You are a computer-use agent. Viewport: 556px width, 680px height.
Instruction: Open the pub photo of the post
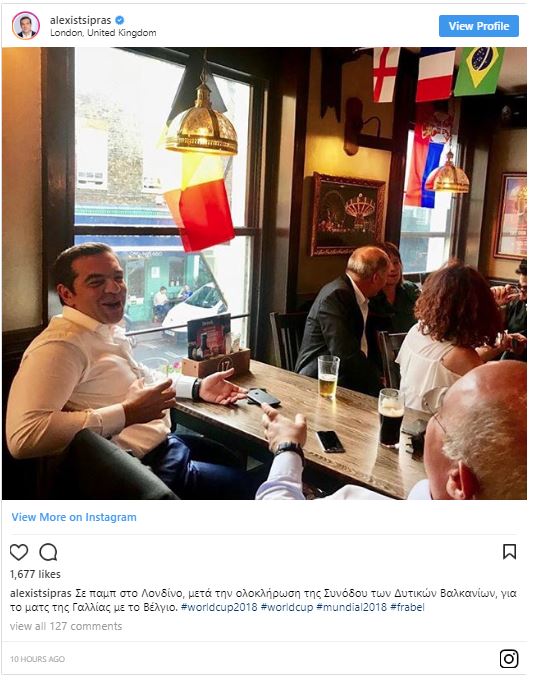(264, 273)
